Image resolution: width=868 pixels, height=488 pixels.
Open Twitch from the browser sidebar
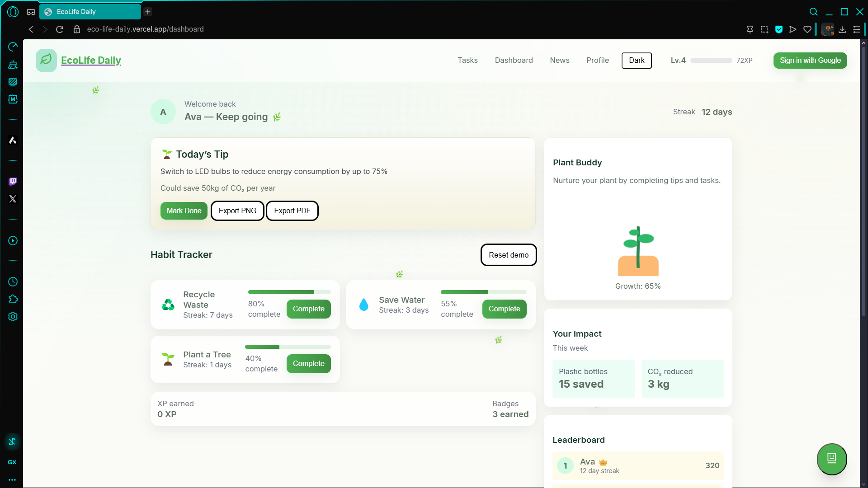point(13,181)
